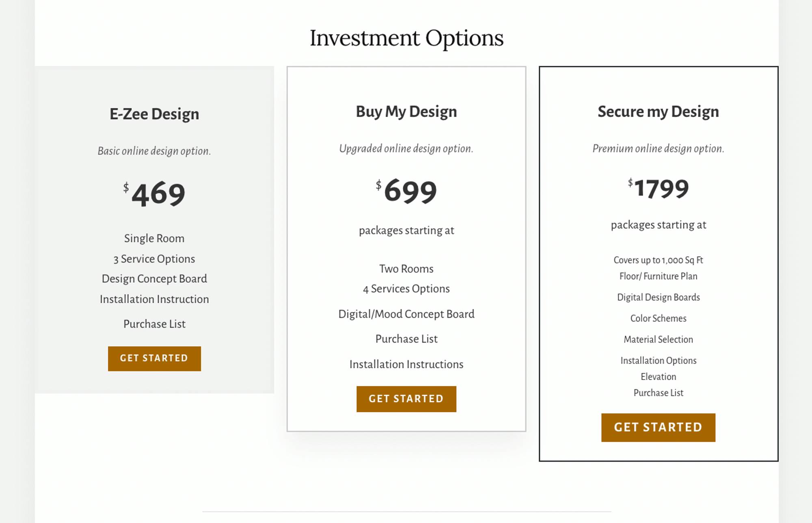Click the 'Digital/Mood Concept Board' feature line

click(406, 314)
